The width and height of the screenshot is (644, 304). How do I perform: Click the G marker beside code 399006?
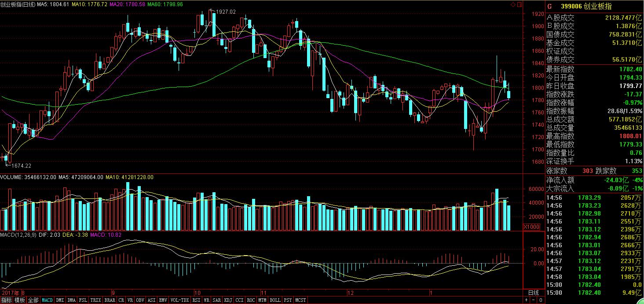click(x=549, y=6)
